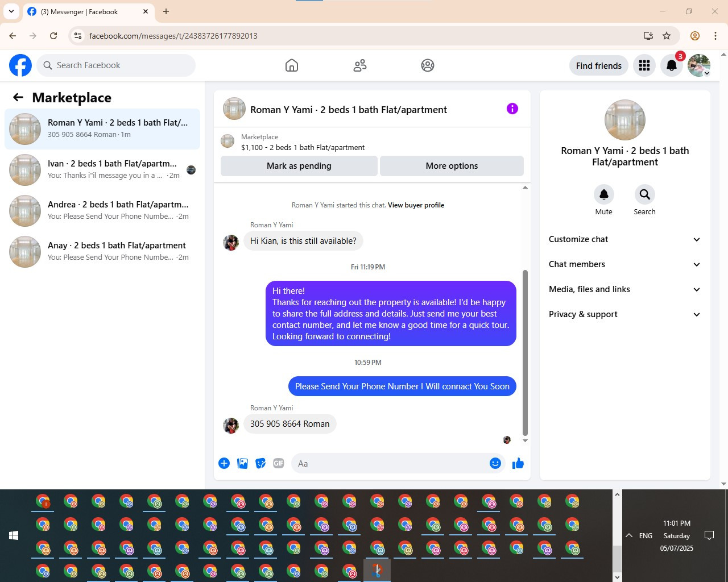Open Anay 2 beds 1 bath conversation

(x=102, y=252)
